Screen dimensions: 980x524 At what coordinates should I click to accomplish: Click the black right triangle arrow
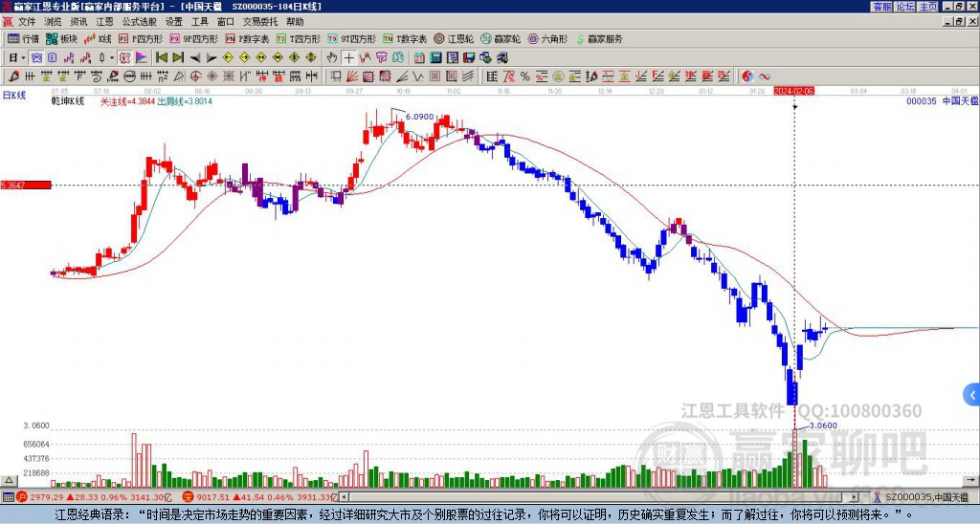click(x=212, y=58)
